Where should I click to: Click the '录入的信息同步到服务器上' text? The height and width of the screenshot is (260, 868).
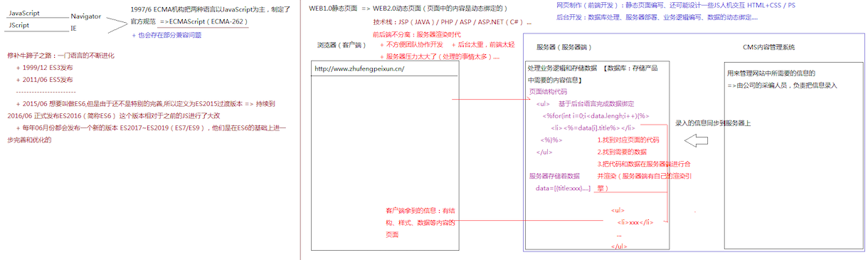click(x=713, y=123)
